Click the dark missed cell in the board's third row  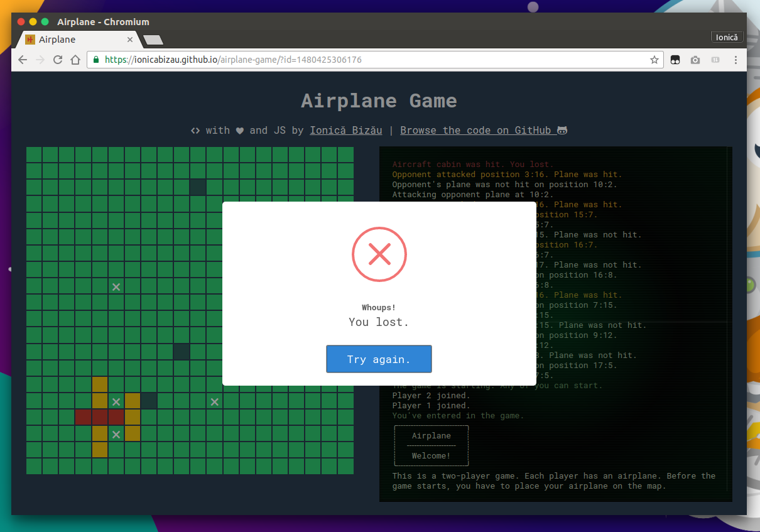[x=198, y=187]
